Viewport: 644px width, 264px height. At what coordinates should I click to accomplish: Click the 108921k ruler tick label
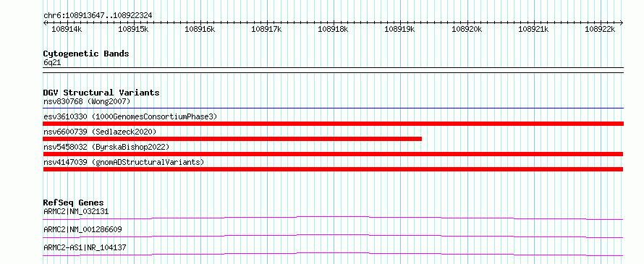coord(533,29)
